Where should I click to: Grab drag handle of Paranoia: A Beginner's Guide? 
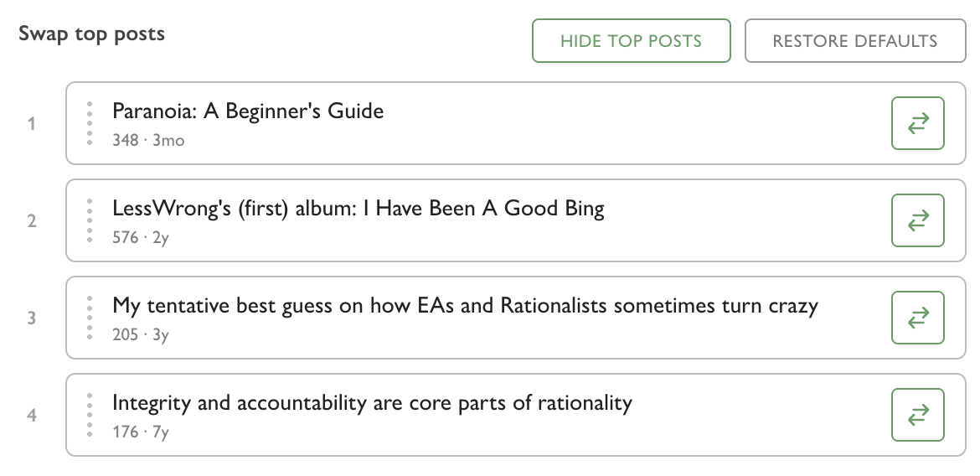click(90, 124)
